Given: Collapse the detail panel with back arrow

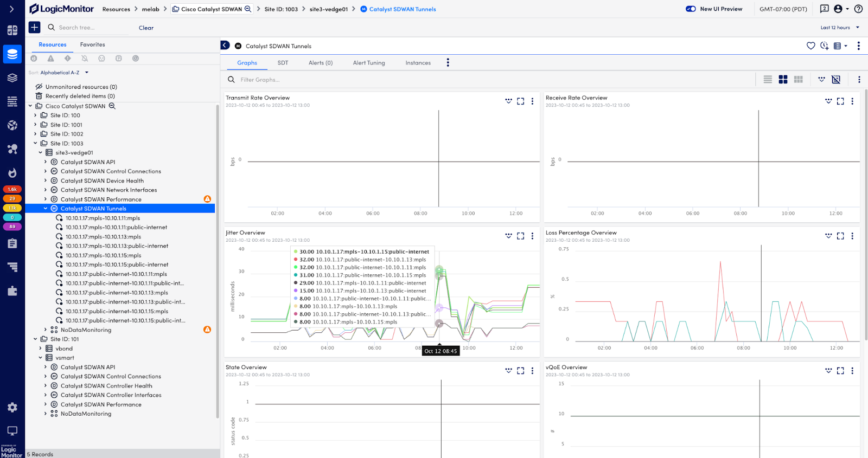Looking at the screenshot, I should pos(225,46).
